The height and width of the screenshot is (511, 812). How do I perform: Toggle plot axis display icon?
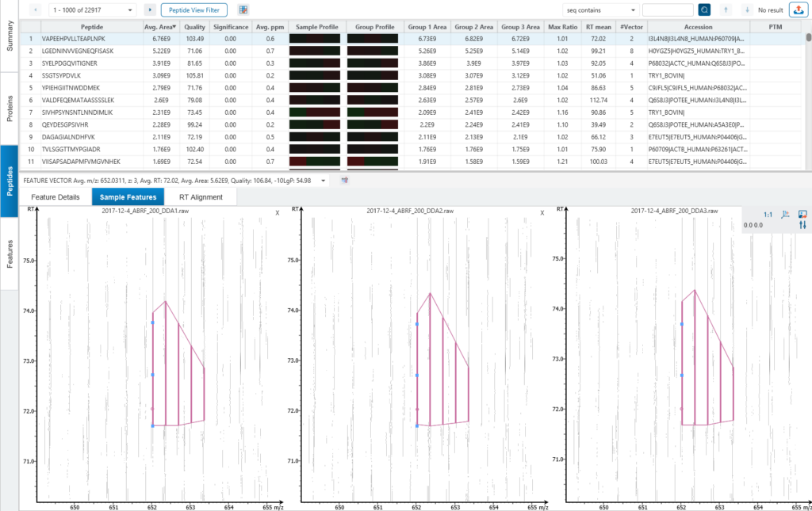[785, 214]
